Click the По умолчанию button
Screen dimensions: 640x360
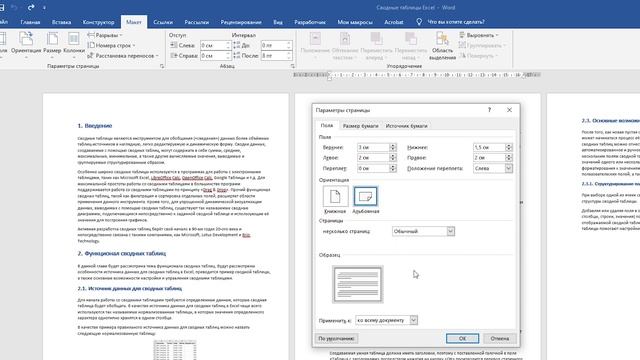click(x=336, y=338)
